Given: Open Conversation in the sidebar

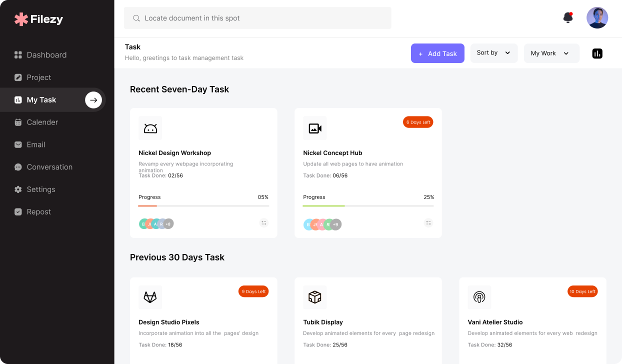Looking at the screenshot, I should click(x=49, y=167).
